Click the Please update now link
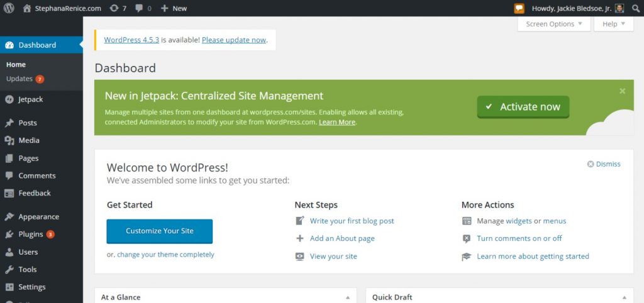The width and height of the screenshot is (644, 303). click(x=234, y=40)
